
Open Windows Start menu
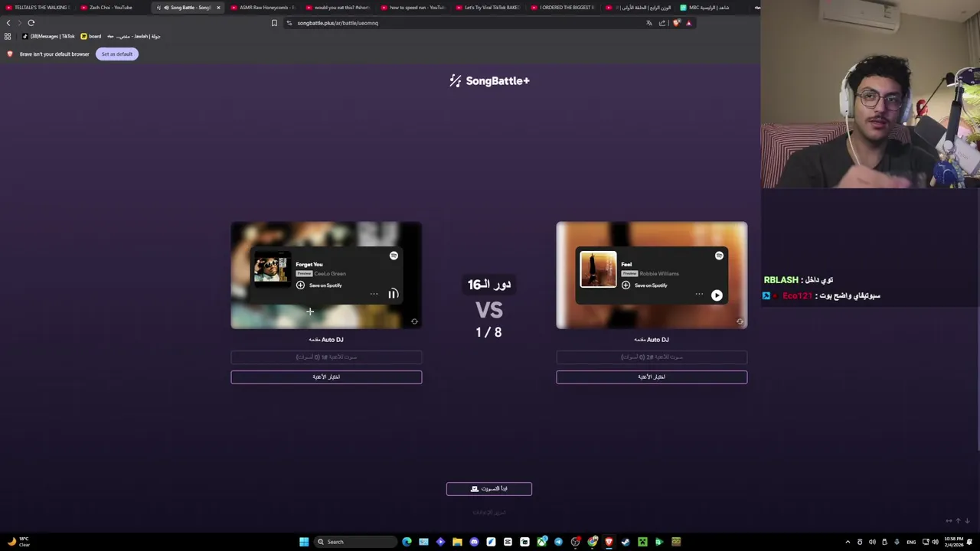(304, 542)
